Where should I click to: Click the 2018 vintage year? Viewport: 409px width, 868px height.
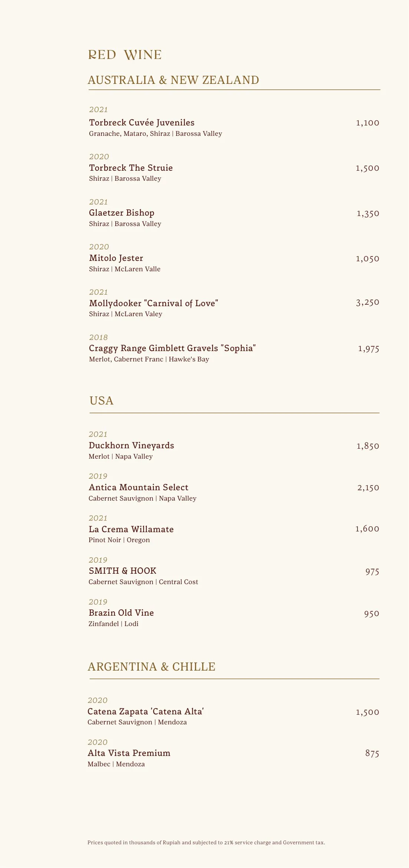click(x=98, y=337)
